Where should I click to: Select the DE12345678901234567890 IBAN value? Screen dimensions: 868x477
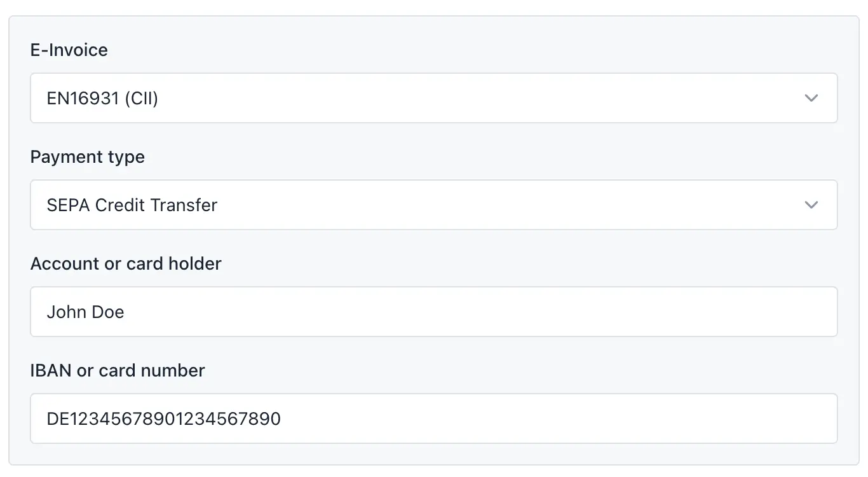point(163,418)
